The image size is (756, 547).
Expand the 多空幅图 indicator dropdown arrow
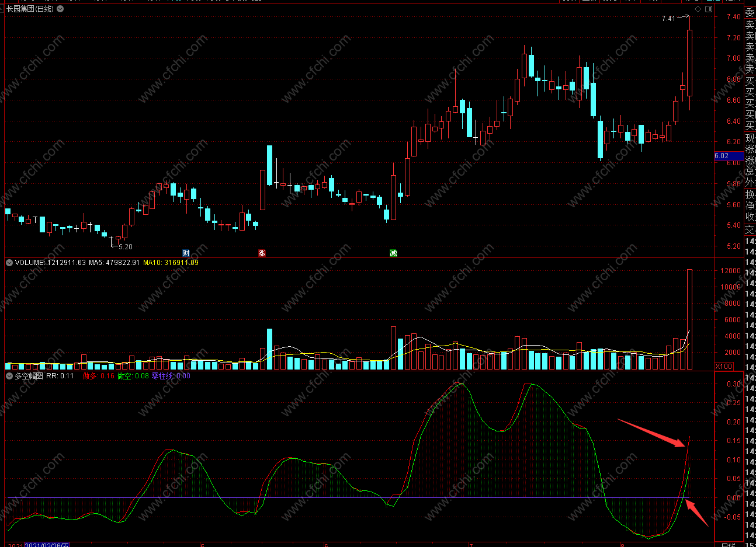[x=9, y=376]
